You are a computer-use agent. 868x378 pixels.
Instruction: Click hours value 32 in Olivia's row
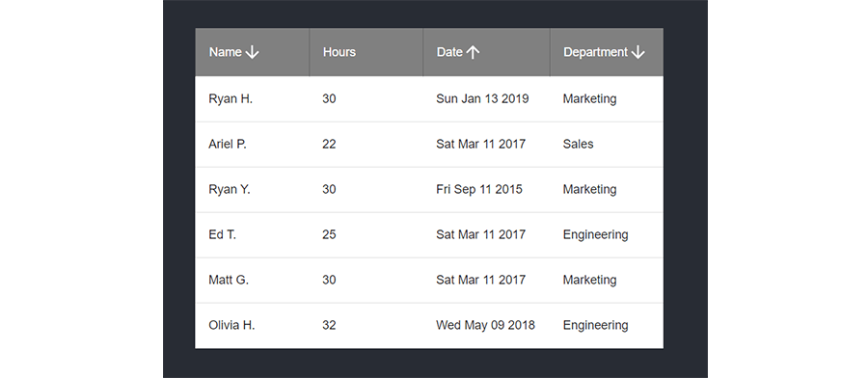click(x=329, y=325)
